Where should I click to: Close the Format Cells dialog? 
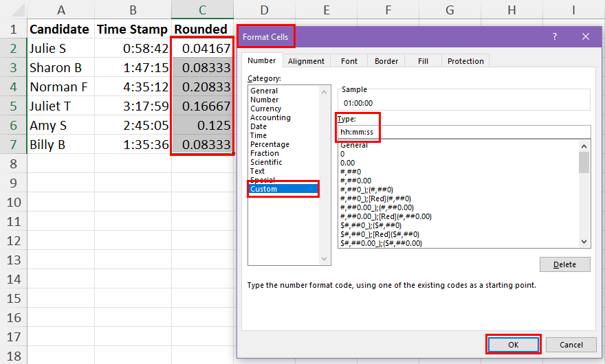pos(586,36)
